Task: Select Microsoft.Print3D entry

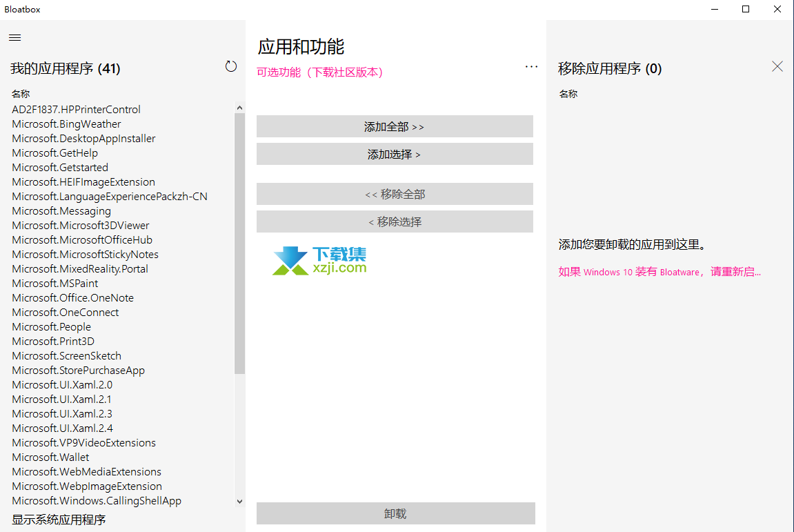Action: (52, 342)
